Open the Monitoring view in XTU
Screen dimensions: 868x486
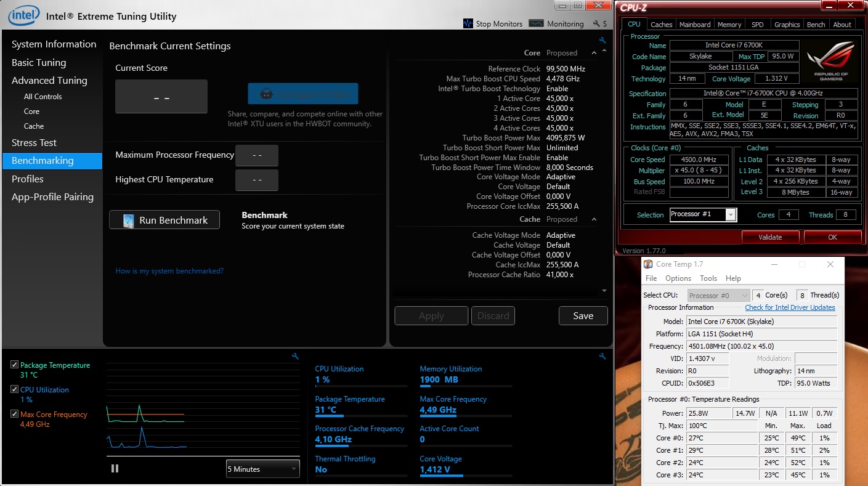click(556, 23)
